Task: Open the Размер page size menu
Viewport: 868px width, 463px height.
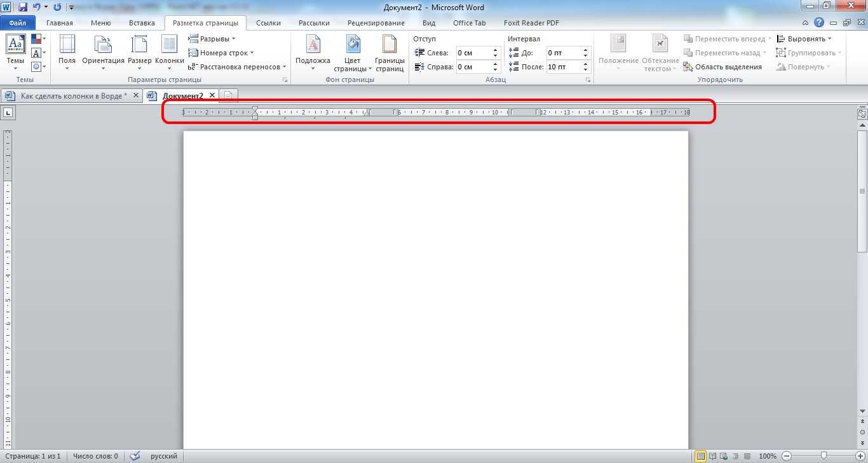Action: pyautogui.click(x=139, y=52)
